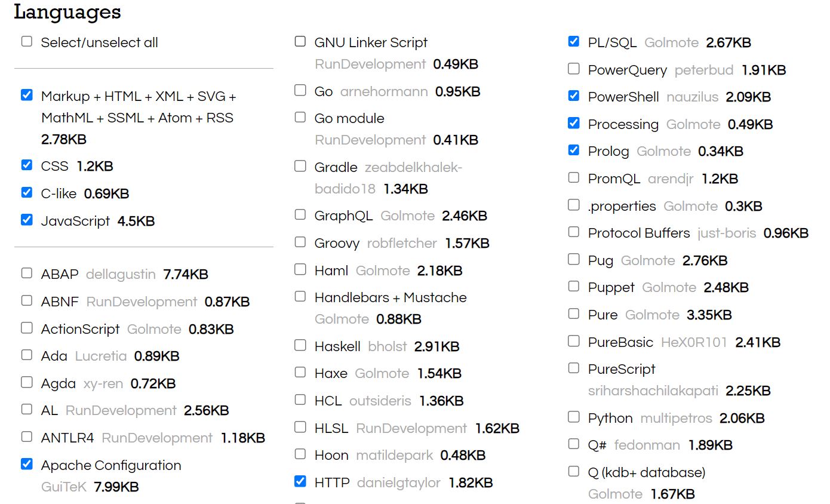830x504 pixels.
Task: Select the Ada language checkbox
Action: click(x=27, y=355)
